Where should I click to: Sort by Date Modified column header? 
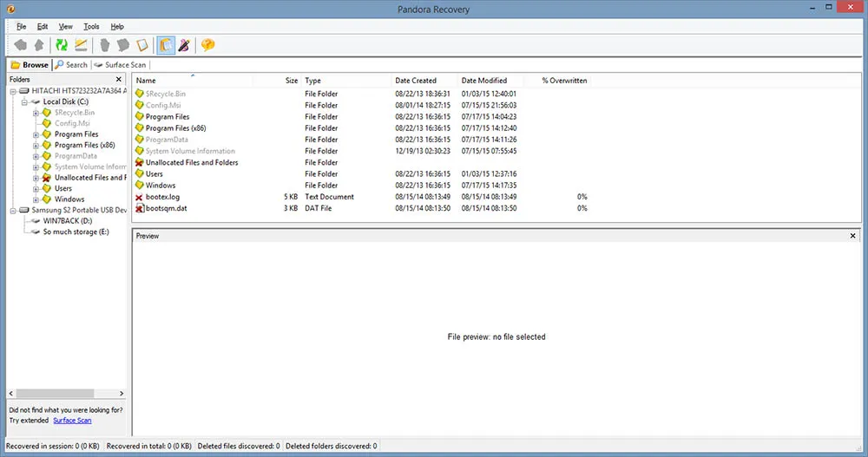(490, 81)
